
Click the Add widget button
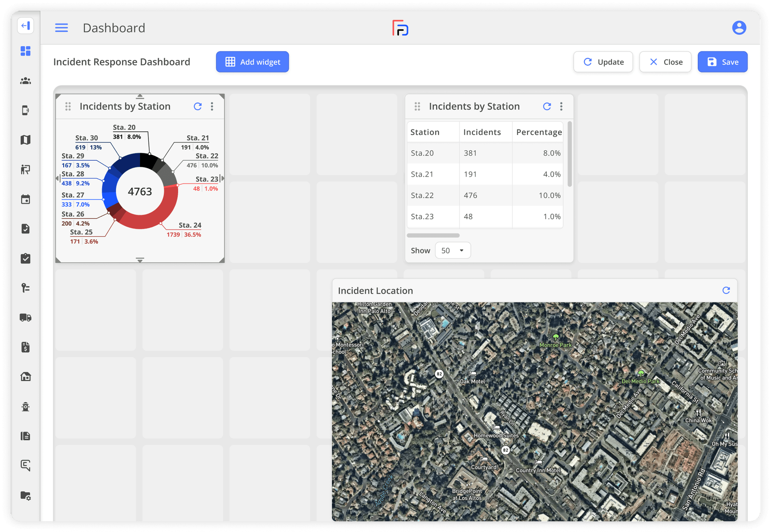point(252,62)
